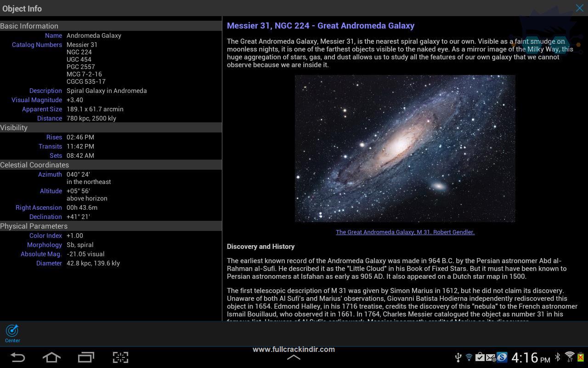Image resolution: width=588 pixels, height=368 pixels.
Task: Tap catalog number UGC 454
Action: (79, 59)
